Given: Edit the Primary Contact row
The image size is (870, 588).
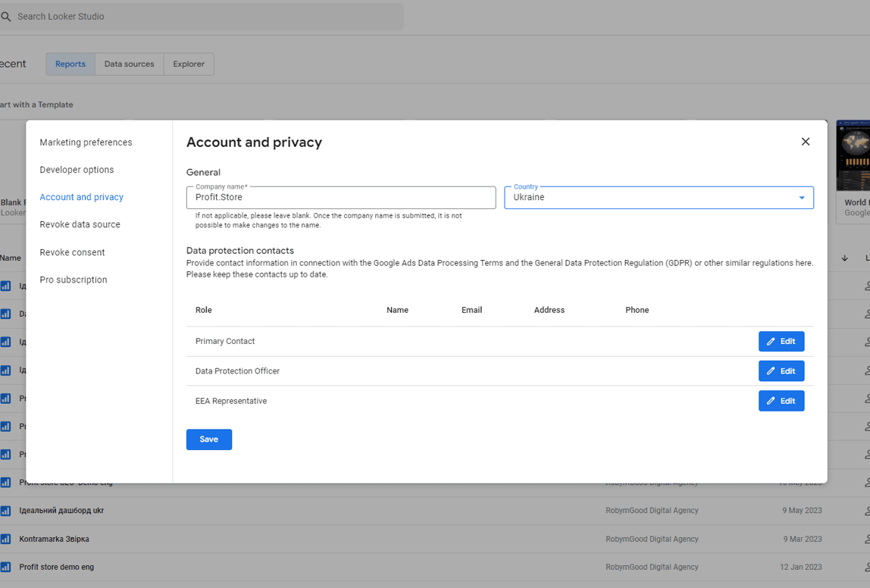Looking at the screenshot, I should click(x=781, y=341).
